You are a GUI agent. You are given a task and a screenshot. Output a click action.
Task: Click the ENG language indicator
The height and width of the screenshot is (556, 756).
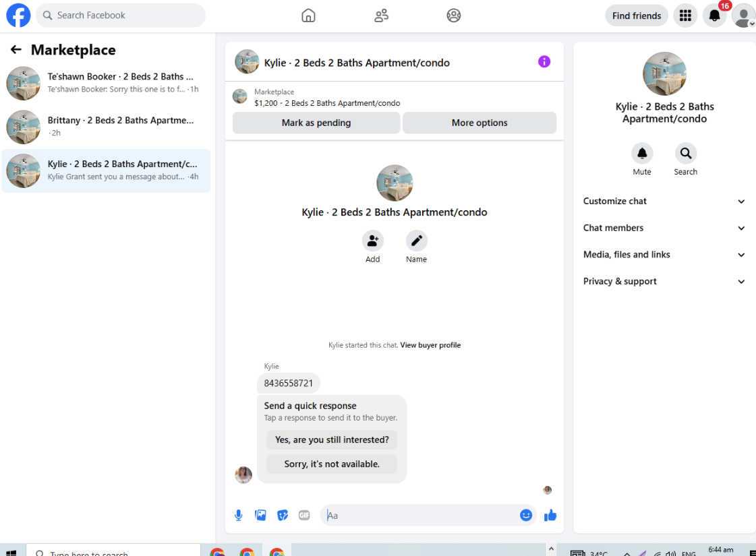tap(689, 553)
